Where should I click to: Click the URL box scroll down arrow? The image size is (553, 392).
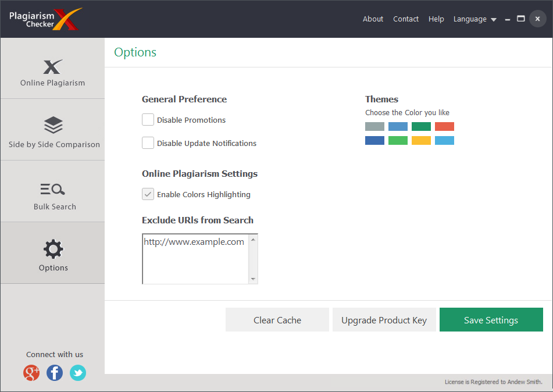[253, 279]
